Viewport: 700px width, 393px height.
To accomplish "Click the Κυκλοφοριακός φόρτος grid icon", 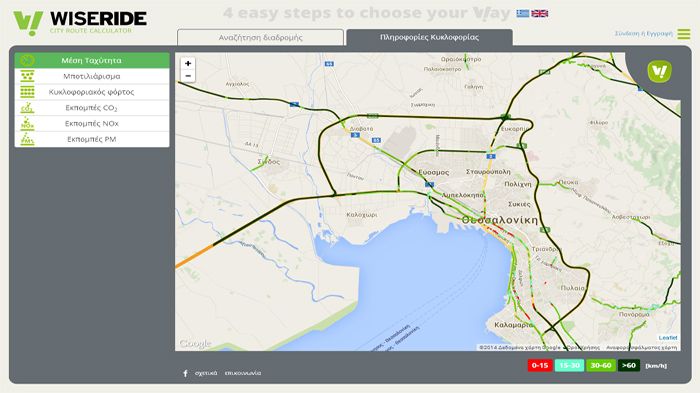I will pyautogui.click(x=27, y=92).
